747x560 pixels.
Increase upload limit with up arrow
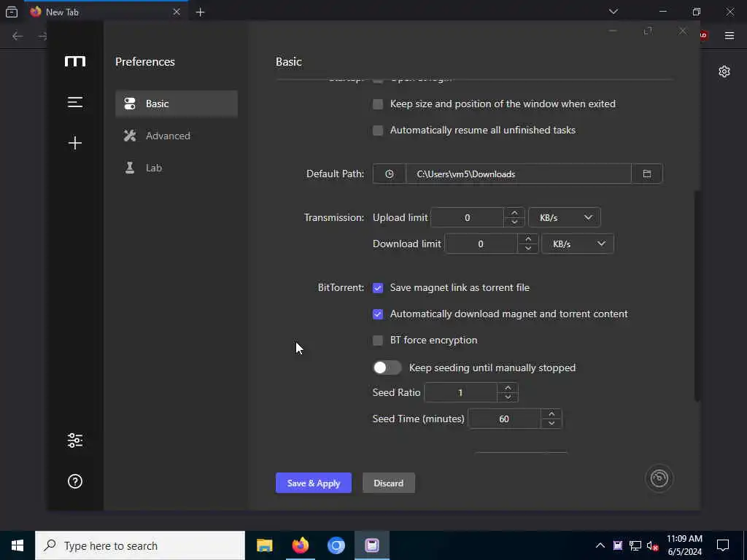(x=514, y=213)
